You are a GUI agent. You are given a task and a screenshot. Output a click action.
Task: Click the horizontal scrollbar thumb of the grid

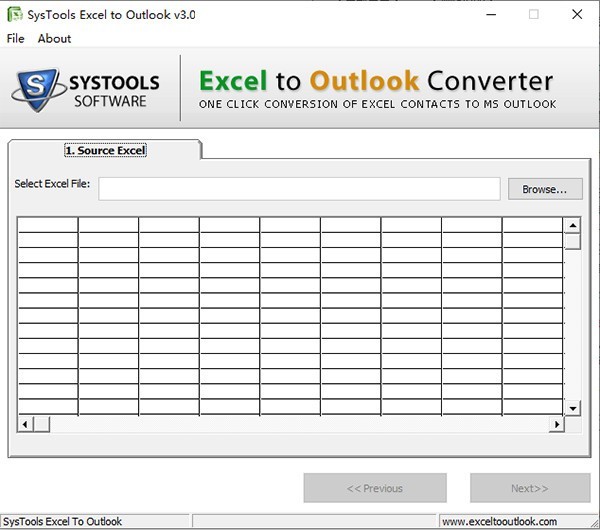(x=42, y=424)
